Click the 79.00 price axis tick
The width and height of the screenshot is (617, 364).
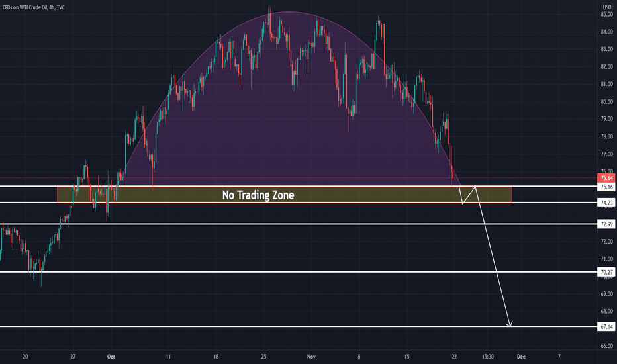click(x=606, y=119)
